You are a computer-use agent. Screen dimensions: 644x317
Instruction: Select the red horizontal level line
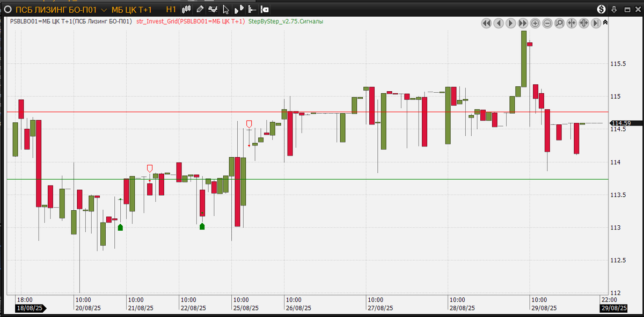point(308,112)
